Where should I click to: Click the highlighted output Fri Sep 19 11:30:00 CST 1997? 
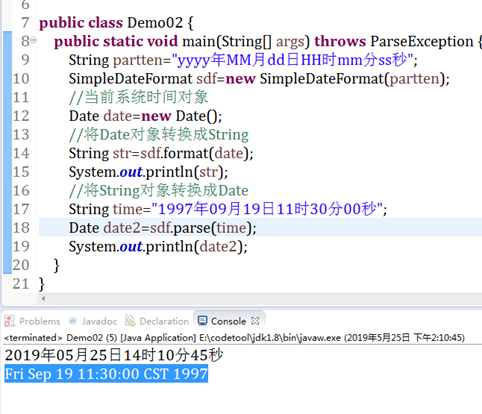coord(106,373)
